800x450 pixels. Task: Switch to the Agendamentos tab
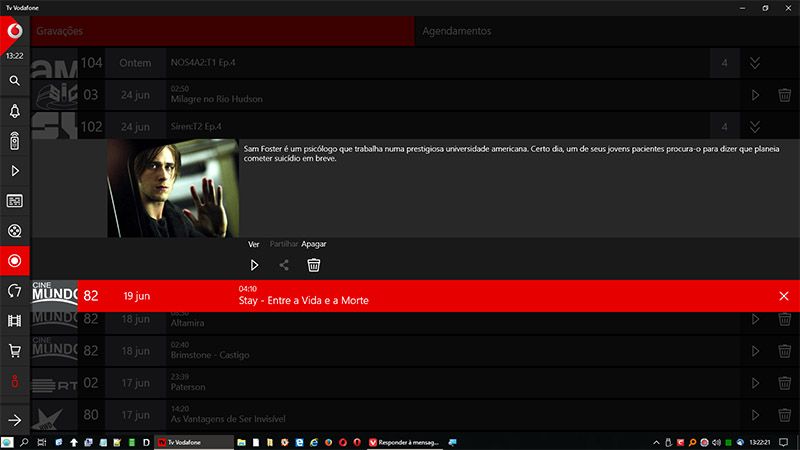[456, 31]
